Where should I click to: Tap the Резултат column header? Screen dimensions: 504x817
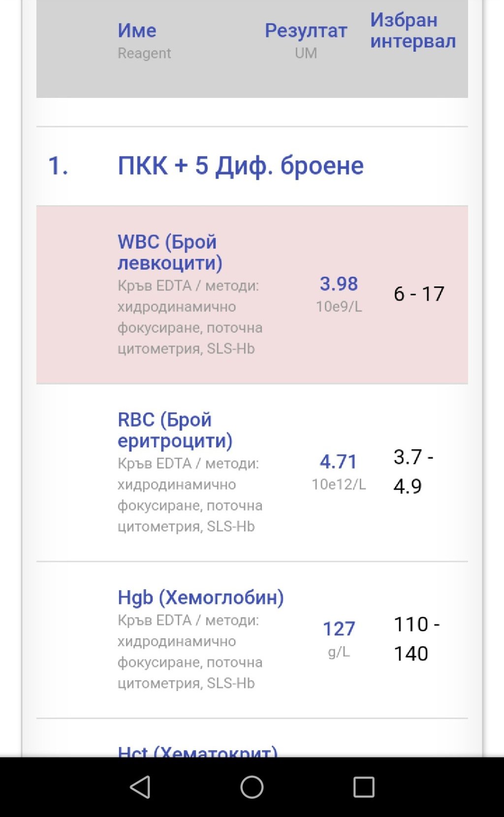point(306,31)
